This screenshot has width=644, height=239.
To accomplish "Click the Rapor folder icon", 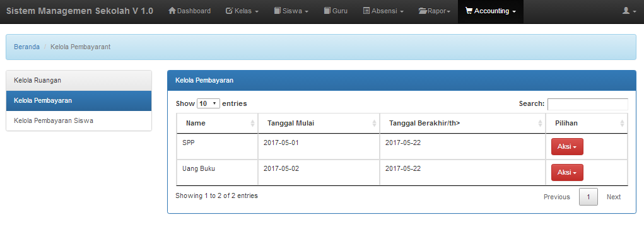I will click(x=423, y=11).
